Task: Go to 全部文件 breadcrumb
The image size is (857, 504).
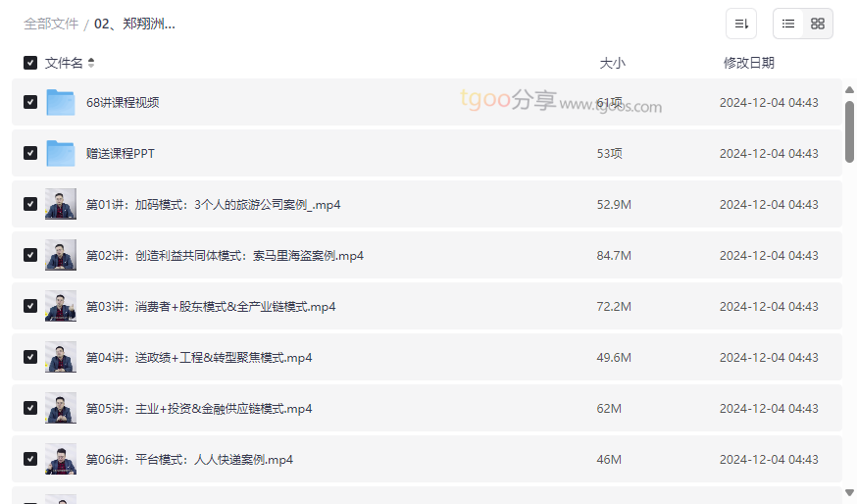Action: pos(51,25)
